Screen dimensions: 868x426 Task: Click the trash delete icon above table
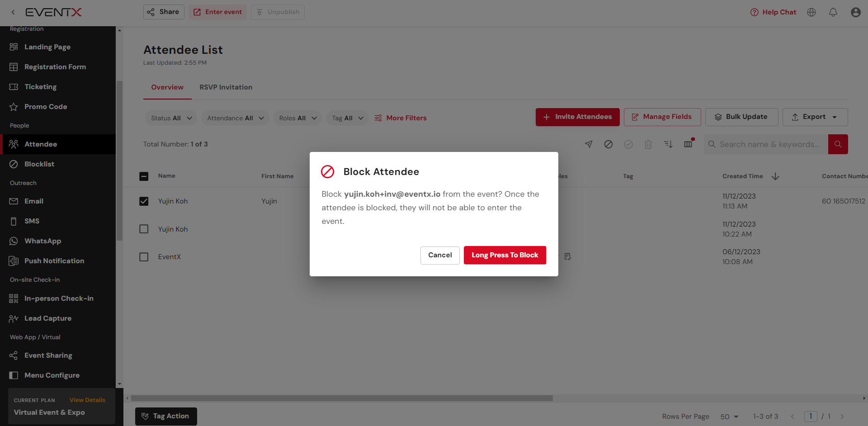[648, 144]
